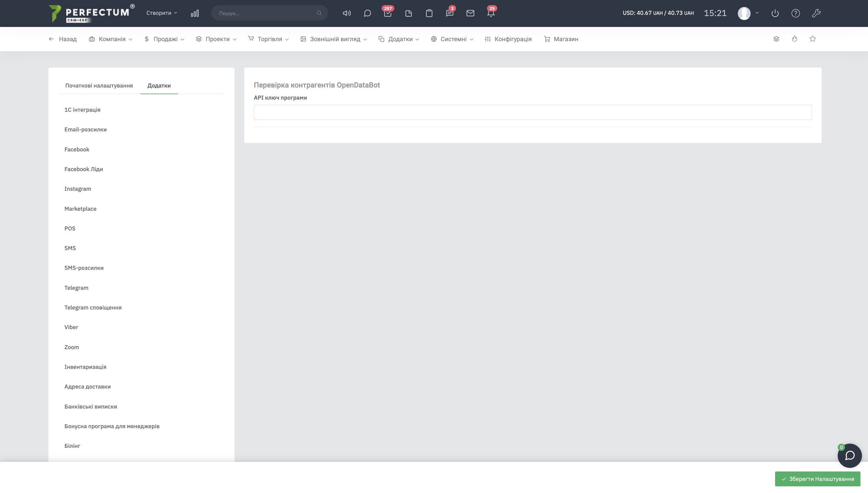Click the search magnifier icon
The image size is (868, 493).
319,13
